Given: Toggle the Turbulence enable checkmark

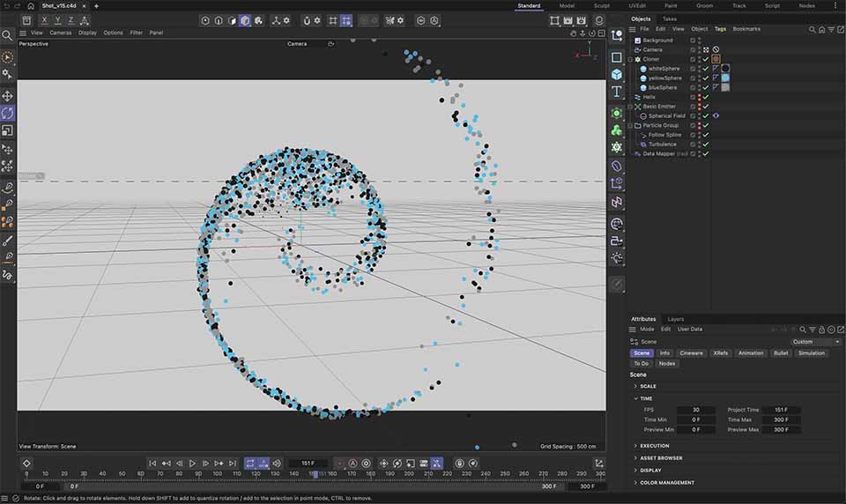Looking at the screenshot, I should point(706,145).
